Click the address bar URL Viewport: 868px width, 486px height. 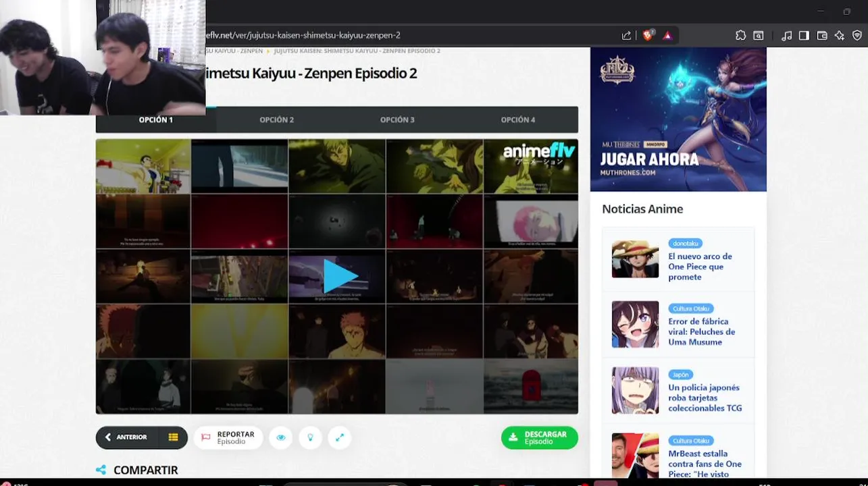303,35
